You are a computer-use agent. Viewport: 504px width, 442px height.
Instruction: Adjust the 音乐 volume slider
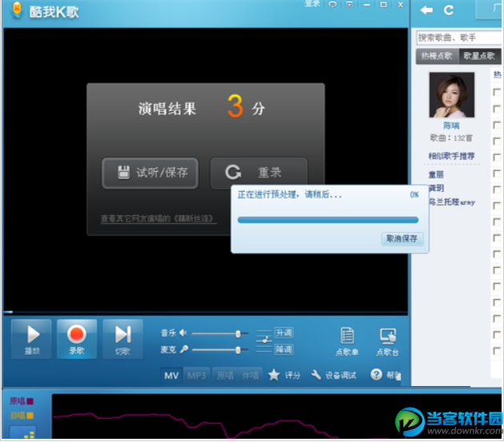point(220,334)
